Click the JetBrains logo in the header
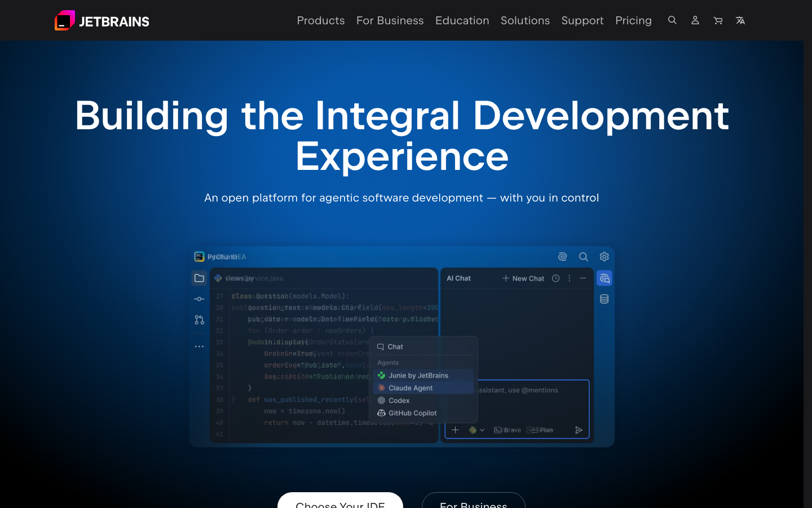Viewport: 812px width, 508px height. [102, 20]
